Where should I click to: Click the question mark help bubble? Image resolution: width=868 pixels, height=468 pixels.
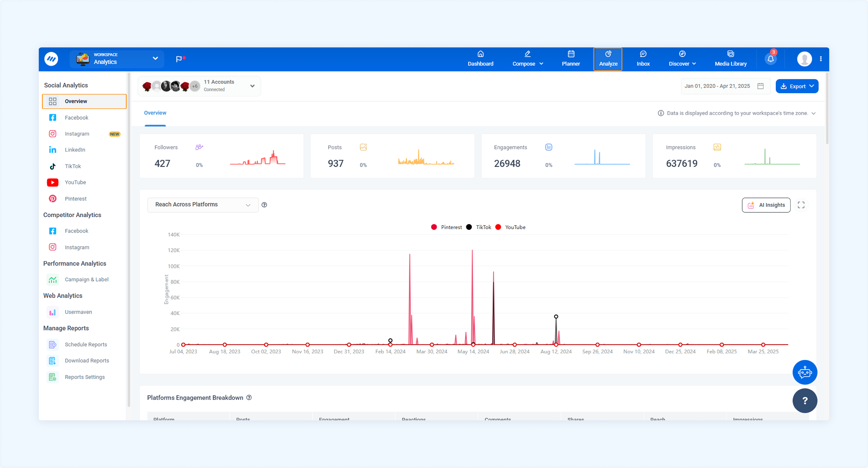click(x=805, y=401)
